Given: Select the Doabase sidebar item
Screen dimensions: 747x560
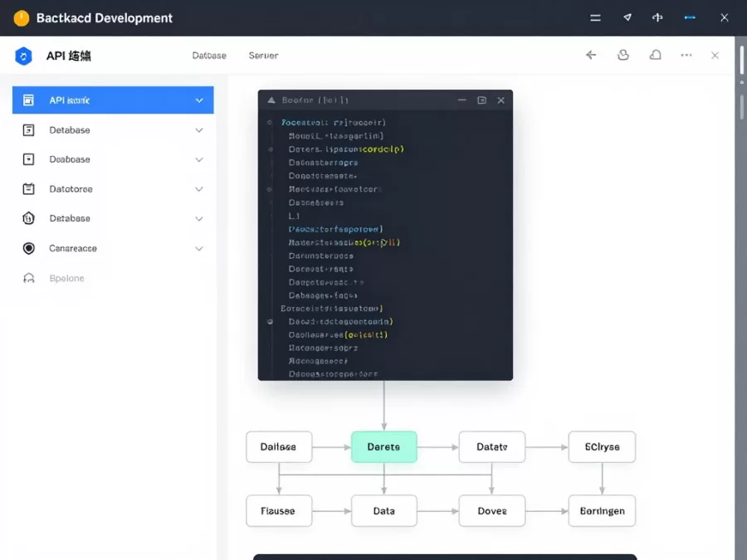Looking at the screenshot, I should (x=113, y=159).
